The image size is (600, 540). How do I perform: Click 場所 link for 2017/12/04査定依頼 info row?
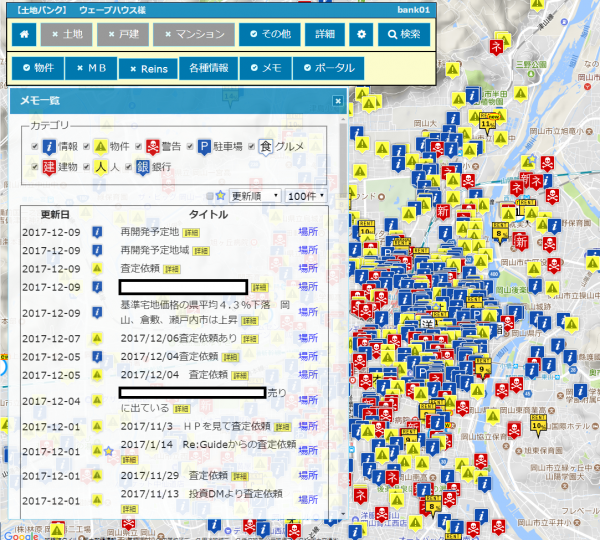(308, 357)
